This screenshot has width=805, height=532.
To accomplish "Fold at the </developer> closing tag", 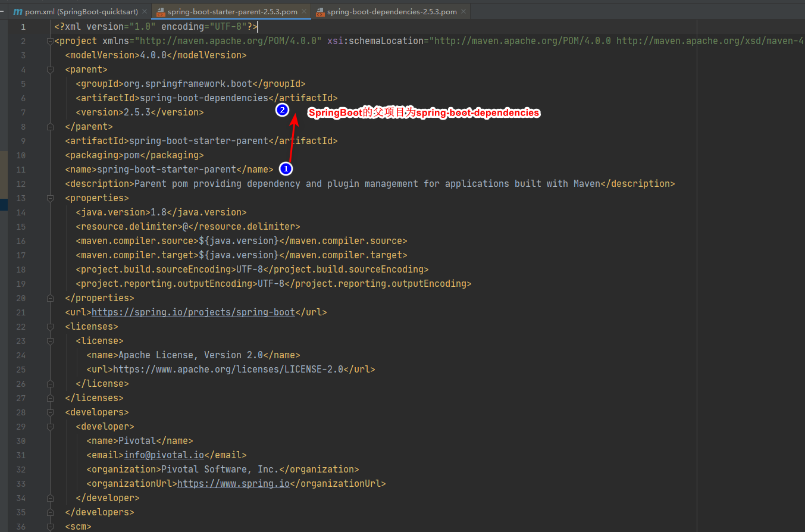I will [x=49, y=498].
